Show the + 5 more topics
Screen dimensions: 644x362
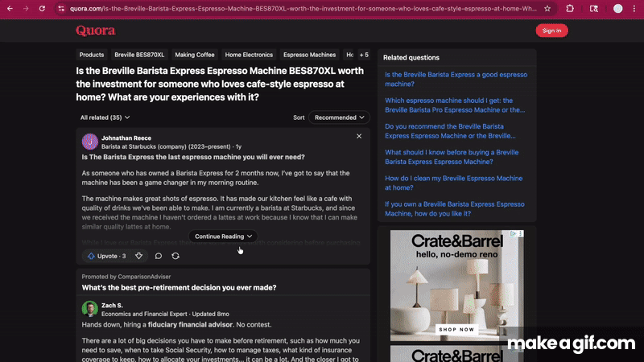click(x=364, y=55)
